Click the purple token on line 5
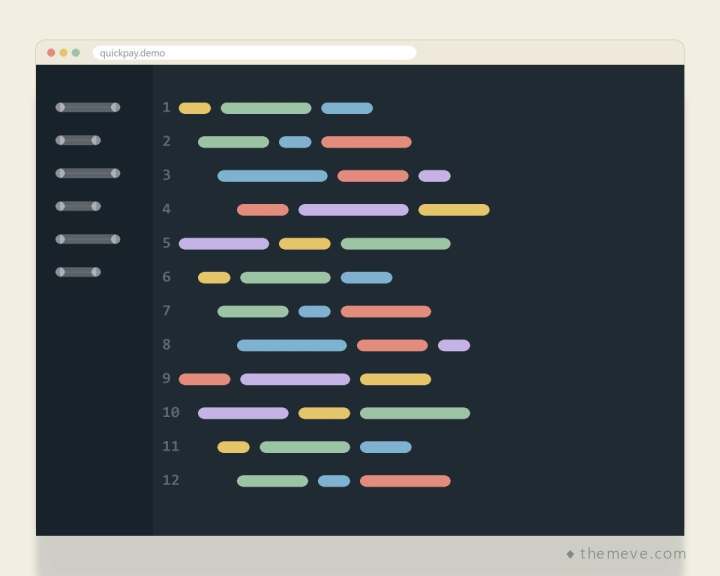720x576 pixels. [224, 244]
